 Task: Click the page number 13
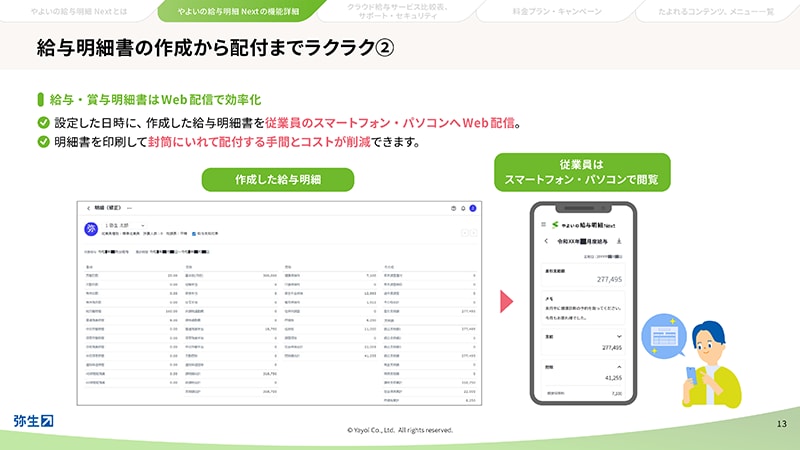(782, 423)
